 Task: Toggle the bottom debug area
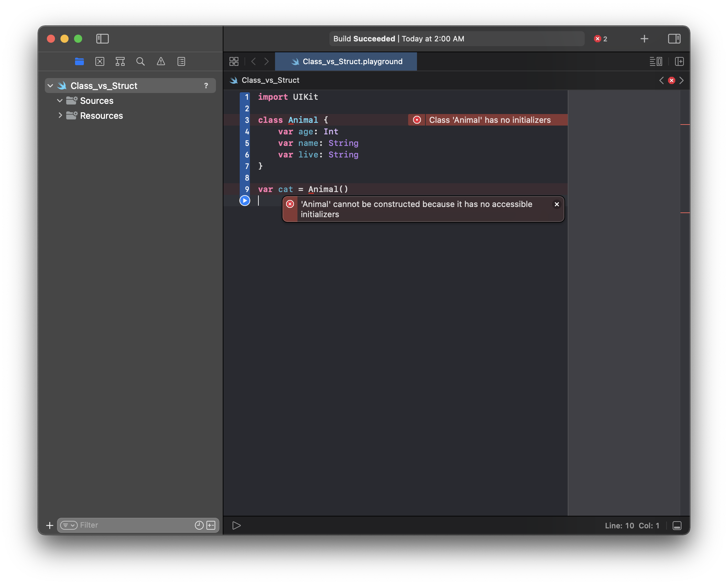pos(677,526)
